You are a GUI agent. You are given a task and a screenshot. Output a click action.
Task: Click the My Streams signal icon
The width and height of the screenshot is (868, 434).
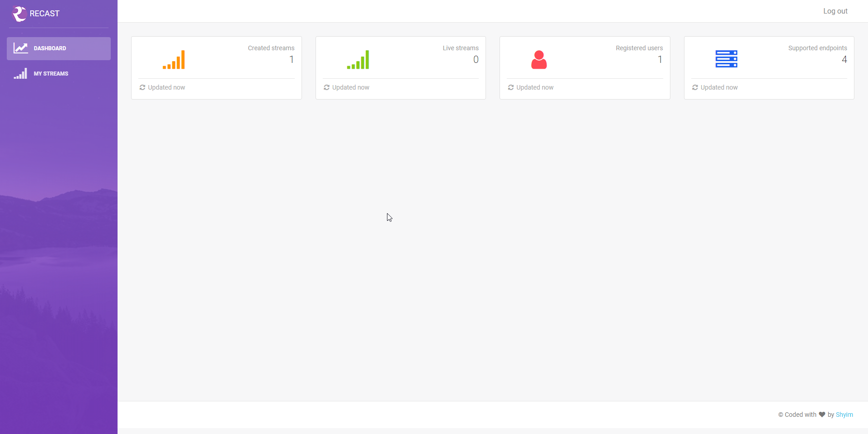point(20,73)
